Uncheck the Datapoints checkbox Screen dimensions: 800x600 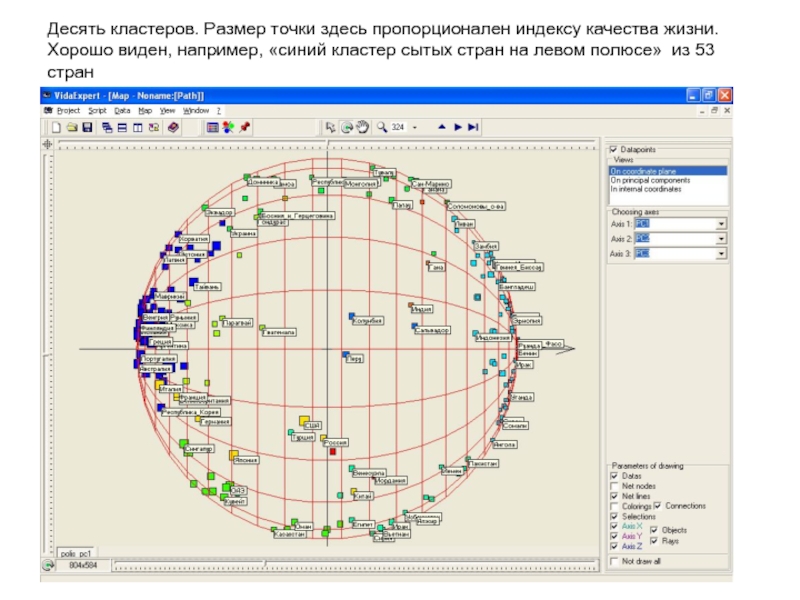click(x=614, y=149)
